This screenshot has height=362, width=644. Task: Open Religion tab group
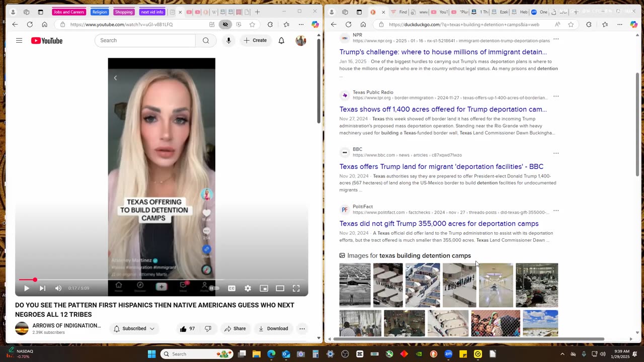(x=100, y=12)
